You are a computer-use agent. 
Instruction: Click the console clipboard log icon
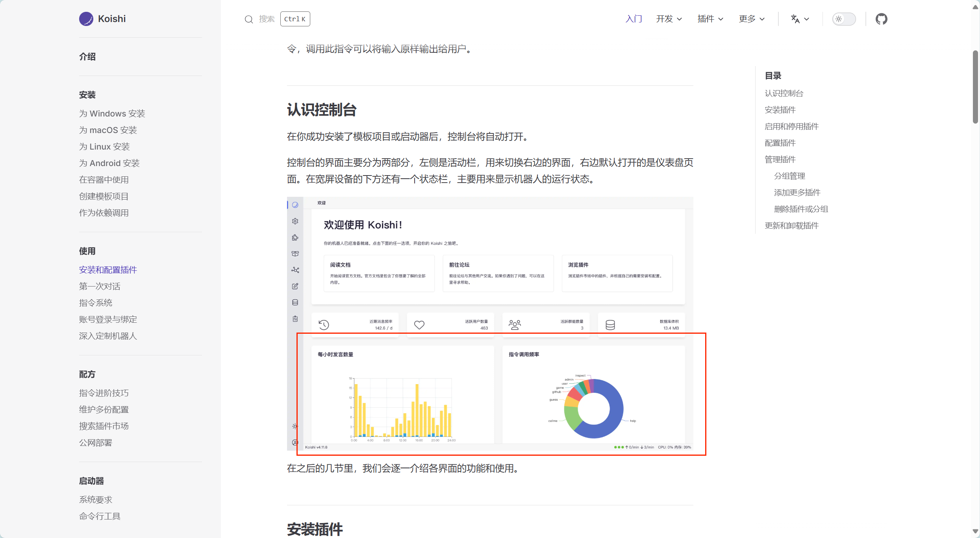295,319
